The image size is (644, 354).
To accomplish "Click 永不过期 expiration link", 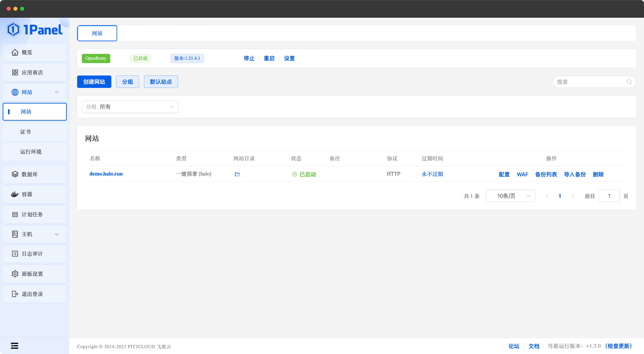I will (432, 174).
